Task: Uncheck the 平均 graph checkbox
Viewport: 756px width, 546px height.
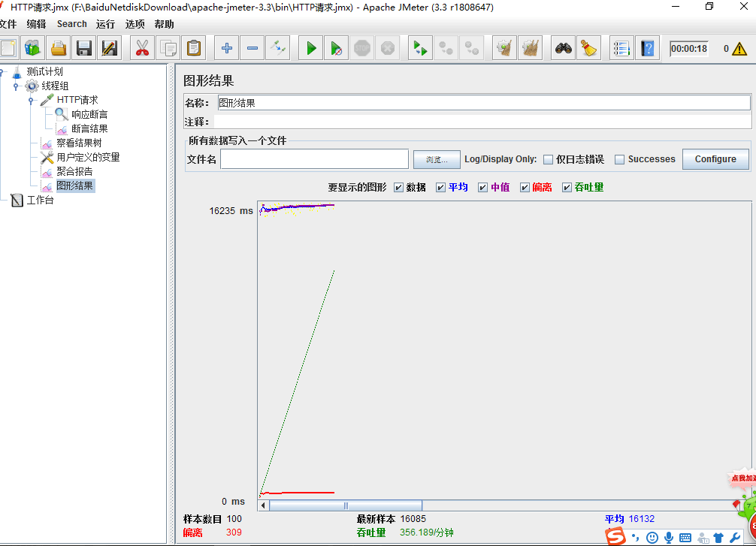Action: click(440, 188)
